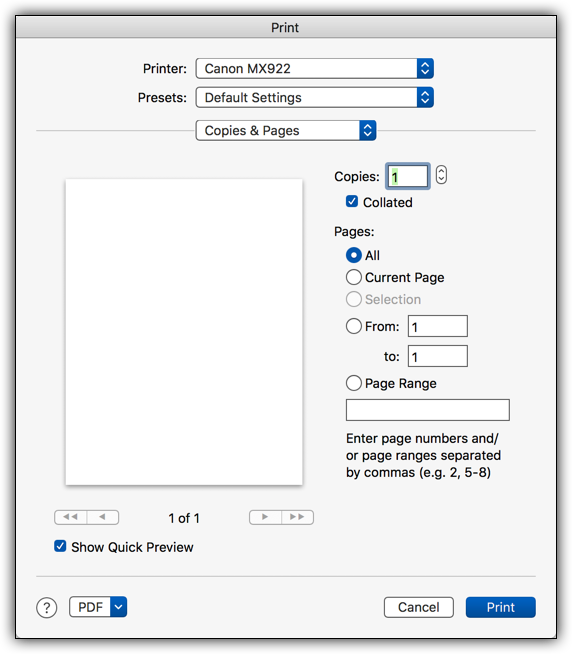This screenshot has height=654, width=572.
Task: Select the All pages radio button
Action: point(353,255)
